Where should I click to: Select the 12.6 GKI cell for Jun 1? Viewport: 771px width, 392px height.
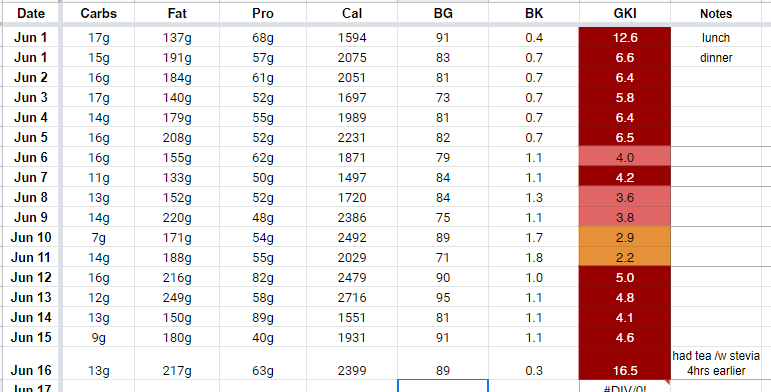[625, 37]
